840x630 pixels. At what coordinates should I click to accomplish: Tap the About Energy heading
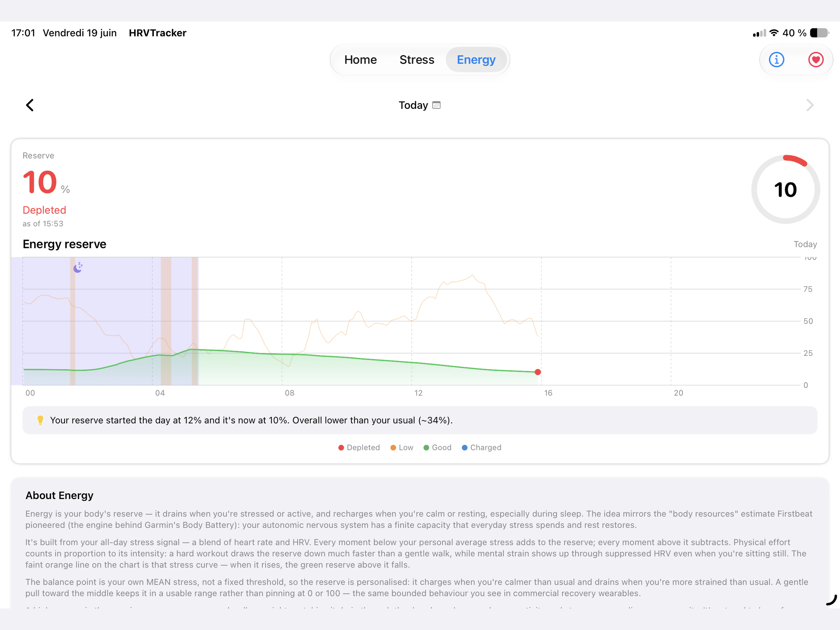click(59, 496)
